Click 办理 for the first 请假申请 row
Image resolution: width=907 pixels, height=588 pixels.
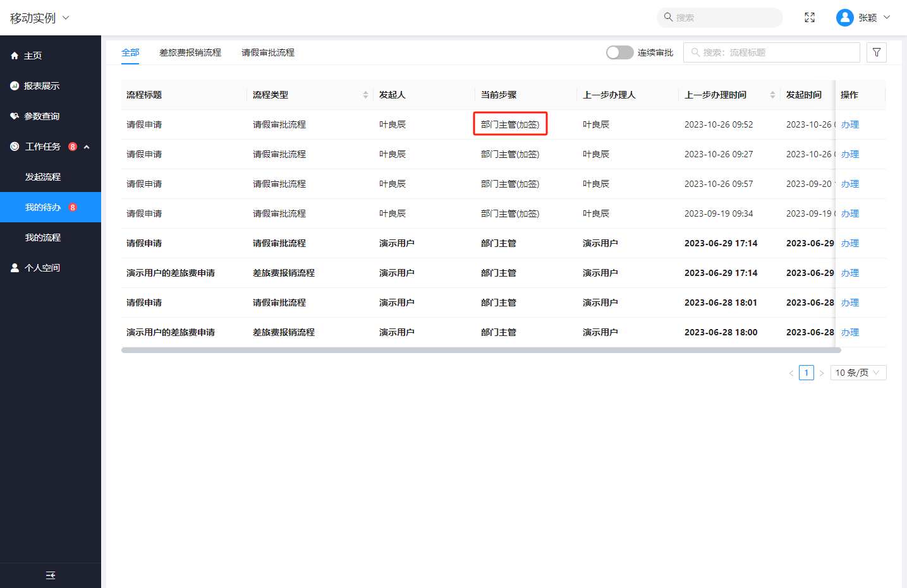(849, 124)
